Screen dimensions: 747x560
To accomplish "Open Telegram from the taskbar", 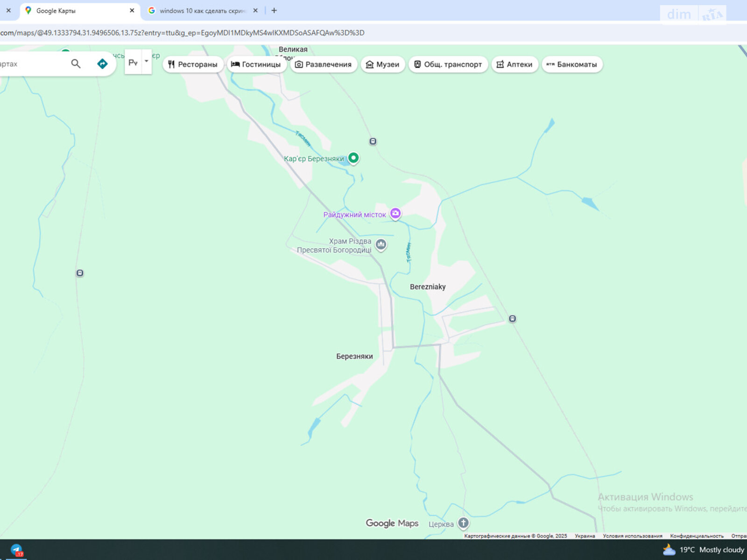I will click(x=17, y=550).
